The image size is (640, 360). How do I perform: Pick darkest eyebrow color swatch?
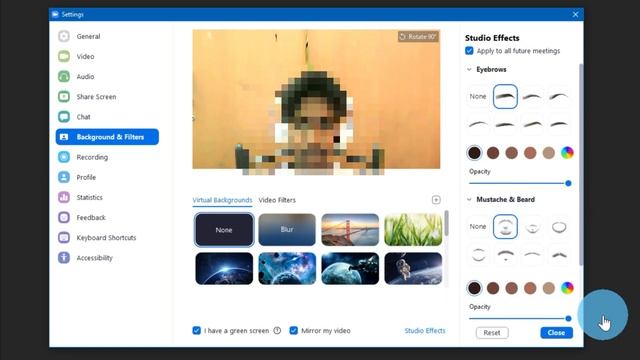(474, 153)
